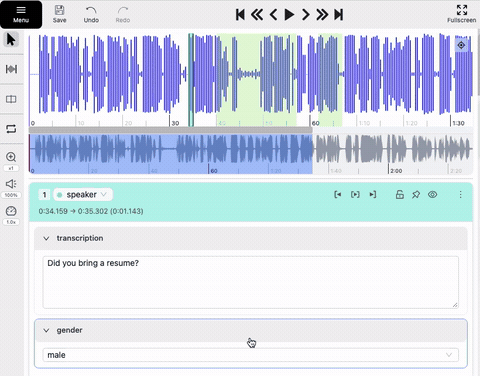
Task: Save the annotation
Action: pyautogui.click(x=59, y=14)
